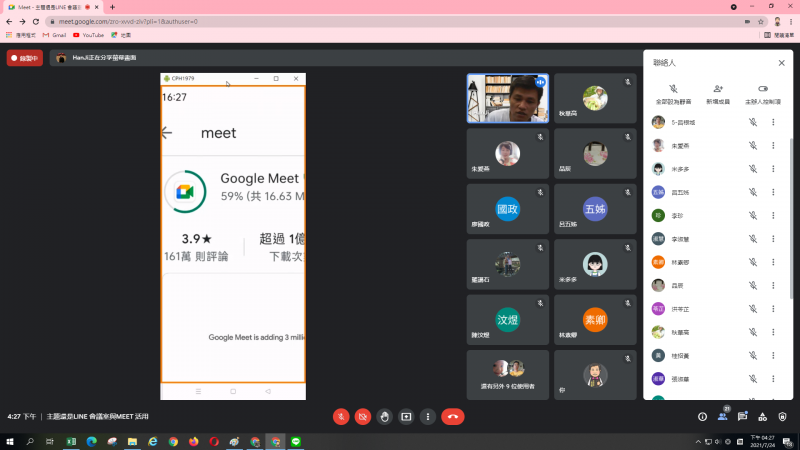Open more actions for 朱愛燕 row

773,145
